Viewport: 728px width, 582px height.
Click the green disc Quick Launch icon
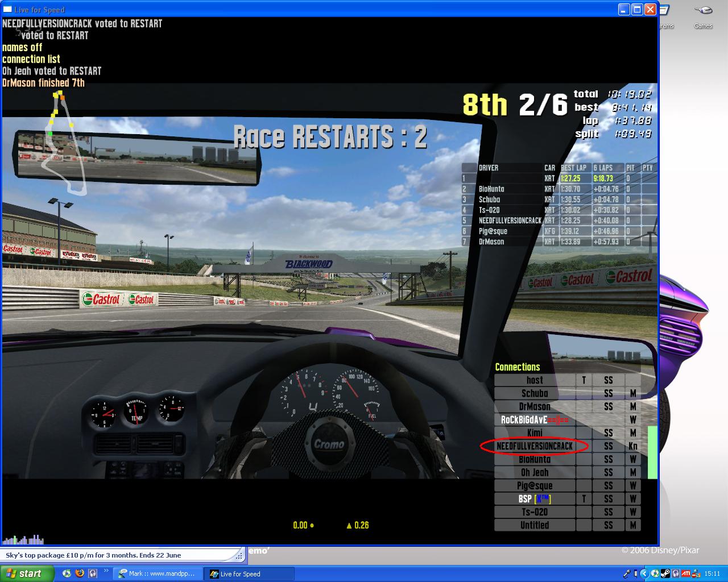(67, 573)
